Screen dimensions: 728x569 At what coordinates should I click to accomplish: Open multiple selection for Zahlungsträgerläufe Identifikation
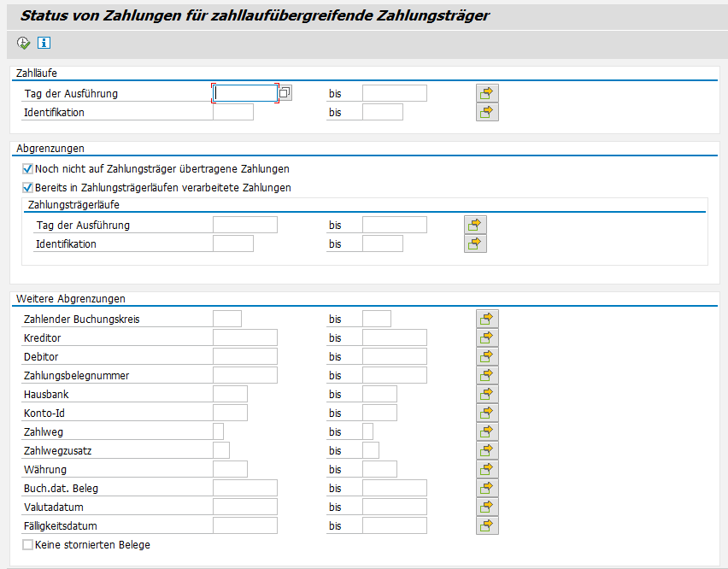[475, 243]
